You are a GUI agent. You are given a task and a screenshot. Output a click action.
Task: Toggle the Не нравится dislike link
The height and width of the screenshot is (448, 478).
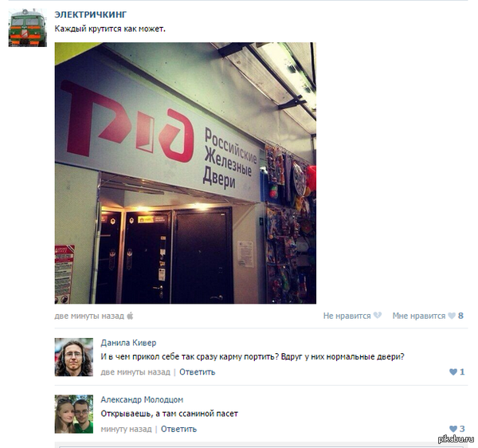[347, 316]
